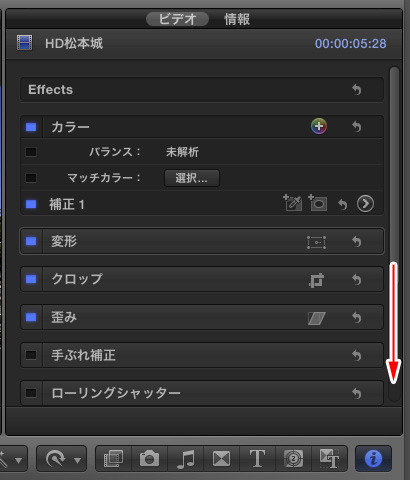410x480 pixels.
Task: Open the Photos browser camera icon
Action: tap(149, 459)
